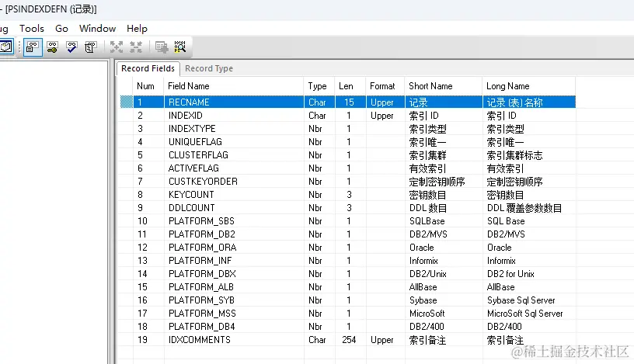Click the Len column header

click(346, 86)
